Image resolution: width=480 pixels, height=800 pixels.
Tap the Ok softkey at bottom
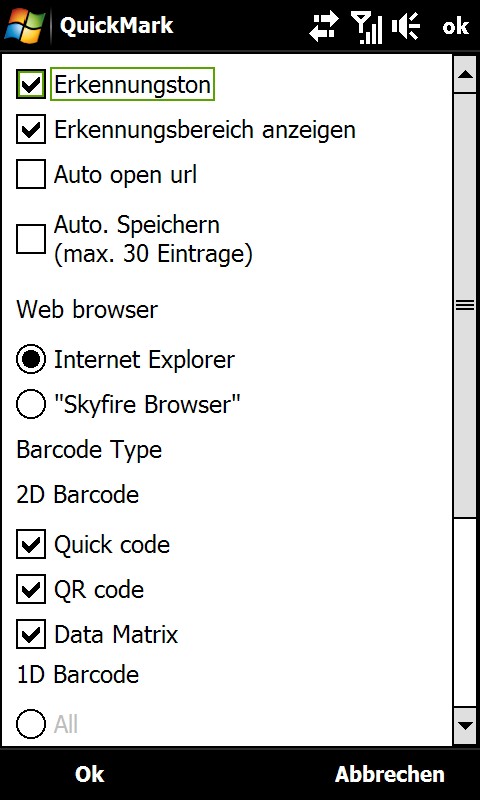tap(90, 774)
